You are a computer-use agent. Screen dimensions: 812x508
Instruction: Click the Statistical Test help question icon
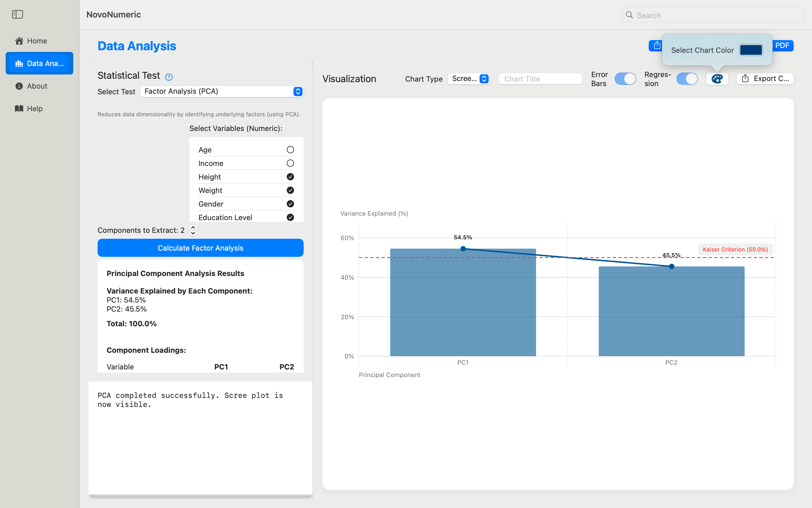click(x=169, y=77)
